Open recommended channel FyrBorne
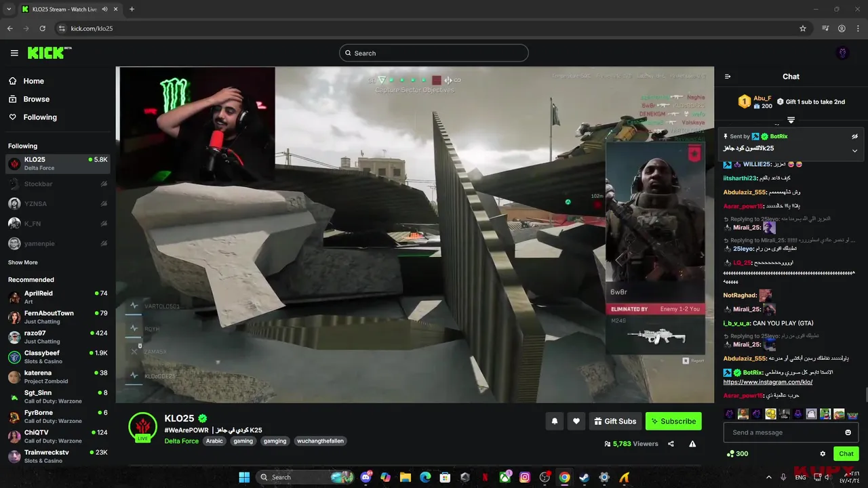Viewport: 868px width, 488px height. (x=58, y=416)
